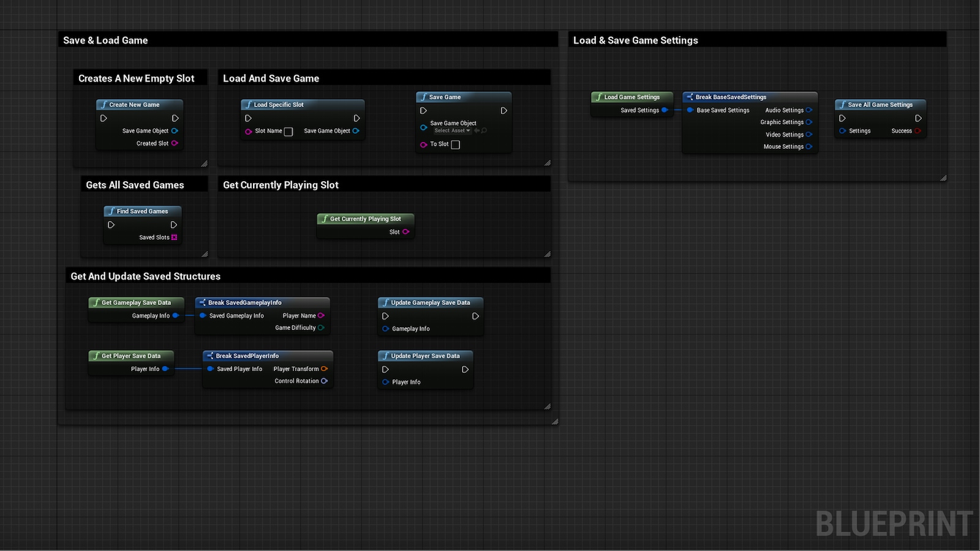Screen dimensions: 980x551
Task: Click the Find Saved Games input execution pin
Action: 111,225
